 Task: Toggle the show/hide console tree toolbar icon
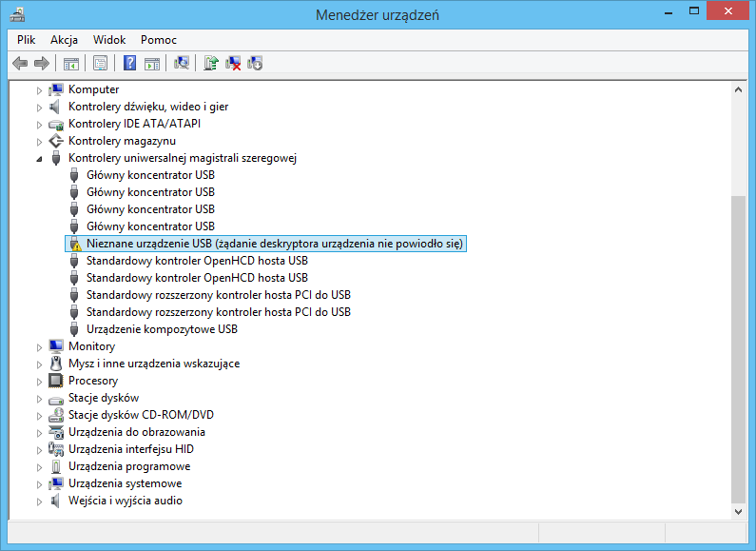coord(70,64)
